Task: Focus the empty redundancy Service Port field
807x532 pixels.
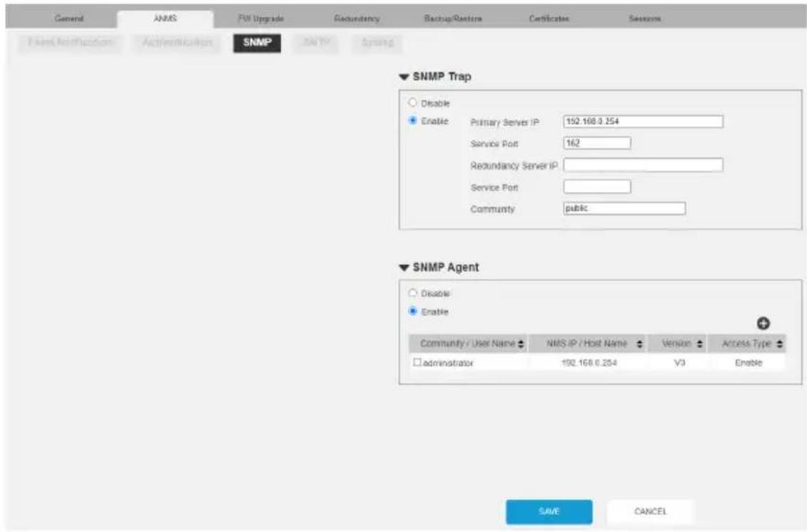Action: pyautogui.click(x=597, y=187)
